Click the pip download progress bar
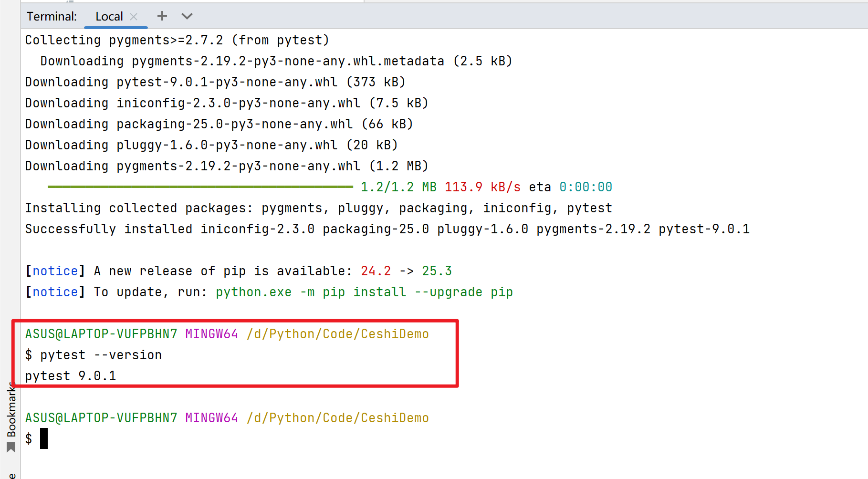Image resolution: width=868 pixels, height=479 pixels. (x=200, y=187)
